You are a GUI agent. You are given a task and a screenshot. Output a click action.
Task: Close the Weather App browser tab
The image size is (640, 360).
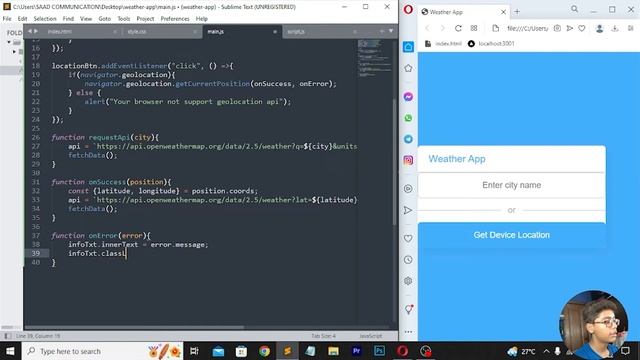point(503,12)
